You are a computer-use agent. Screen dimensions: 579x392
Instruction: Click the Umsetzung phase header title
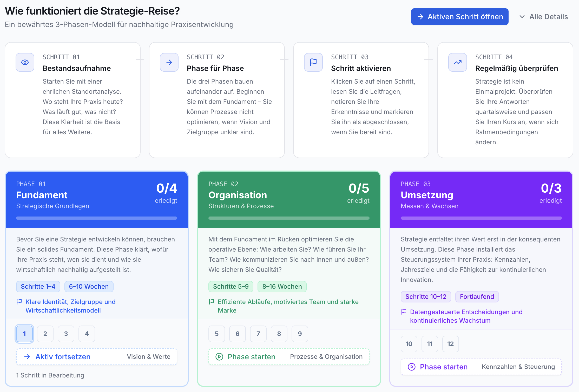(x=427, y=195)
